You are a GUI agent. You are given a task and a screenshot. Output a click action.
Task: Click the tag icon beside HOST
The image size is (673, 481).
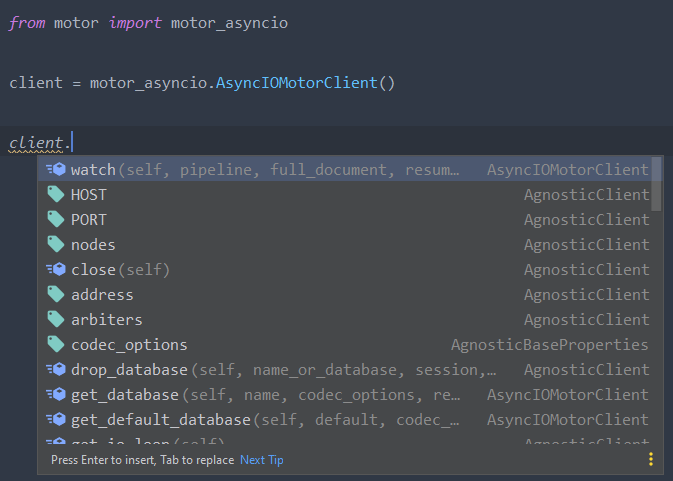(56, 194)
